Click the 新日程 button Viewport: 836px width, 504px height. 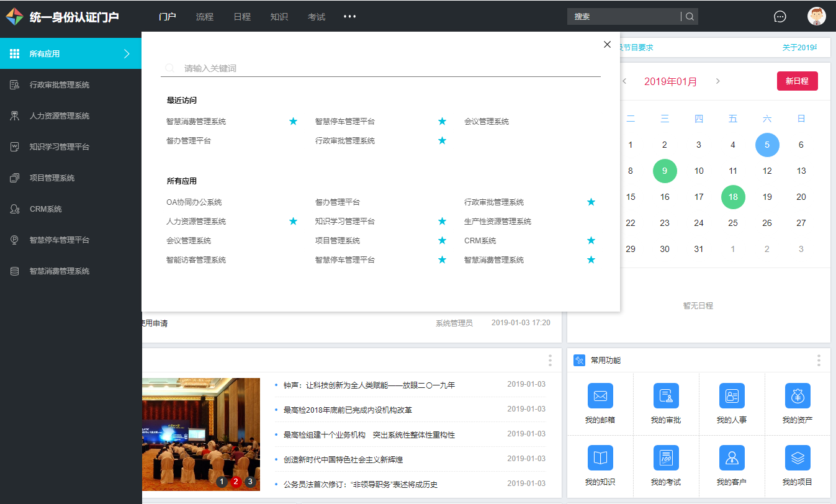[x=798, y=81]
